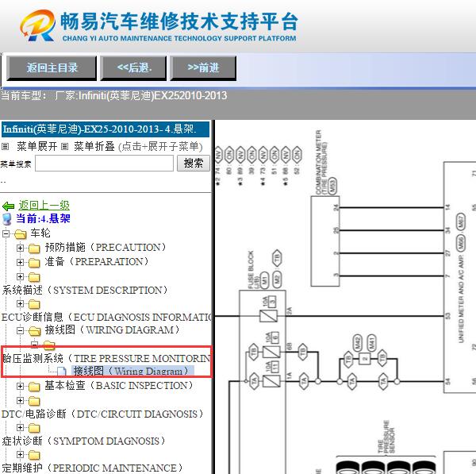Click the folder icon above 系统描述

[x=34, y=277]
